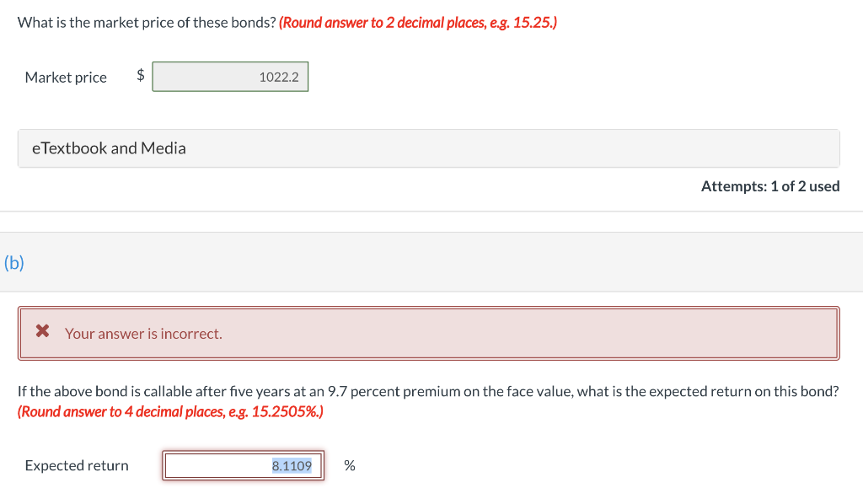Image resolution: width=863 pixels, height=504 pixels.
Task: Select the Expected return label text
Action: pos(76,464)
